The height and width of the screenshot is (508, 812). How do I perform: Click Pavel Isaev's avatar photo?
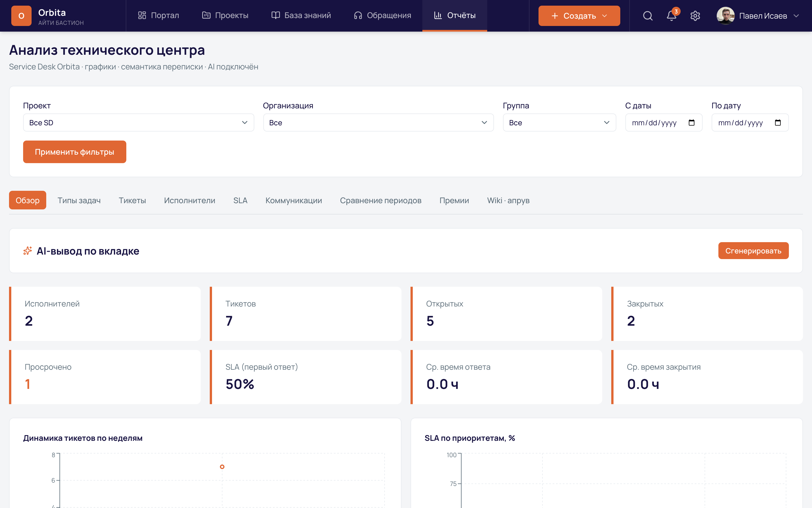[x=725, y=16]
